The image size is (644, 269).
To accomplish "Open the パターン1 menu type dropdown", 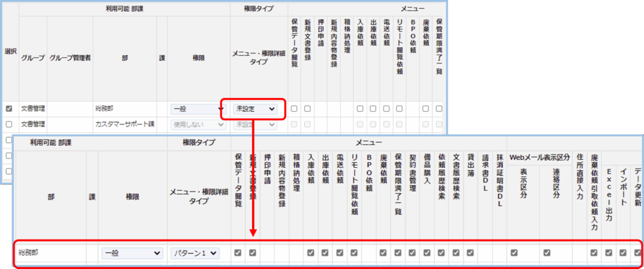I will [196, 253].
